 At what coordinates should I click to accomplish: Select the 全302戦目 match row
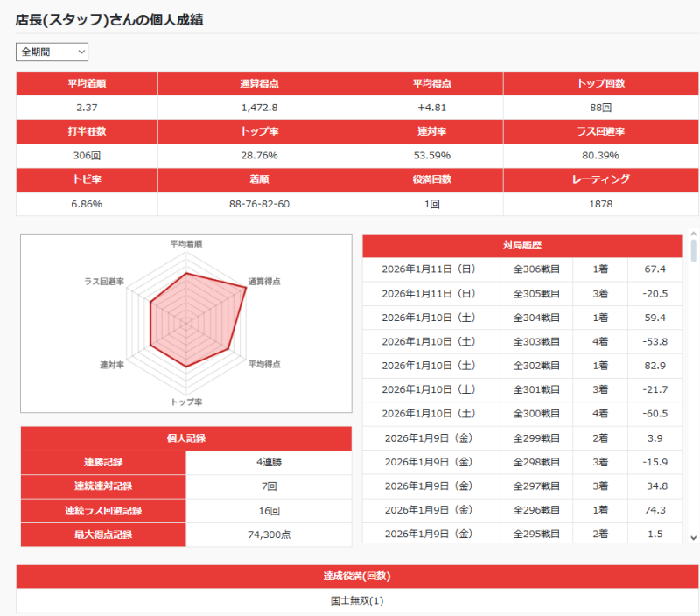(521, 365)
